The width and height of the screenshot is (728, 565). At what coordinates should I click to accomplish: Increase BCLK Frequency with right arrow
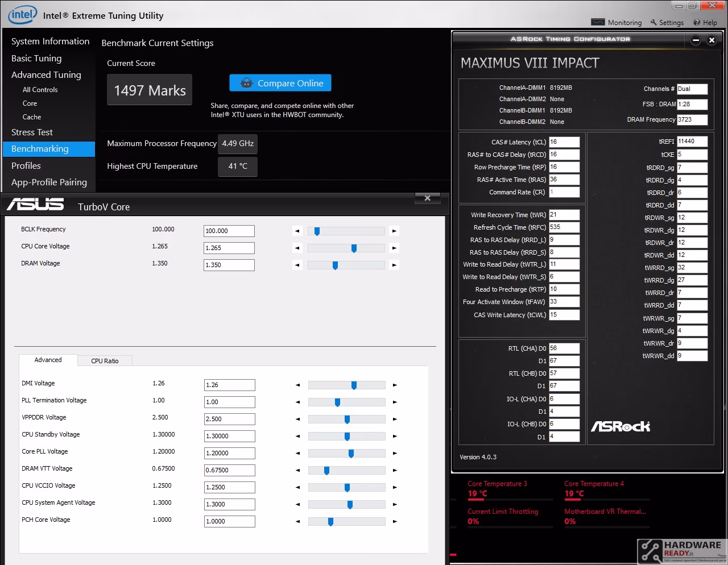point(394,231)
